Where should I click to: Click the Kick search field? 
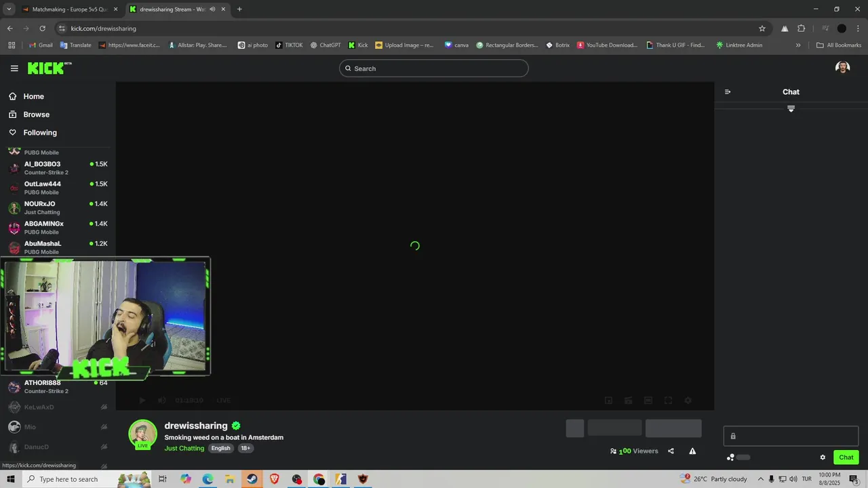pos(433,68)
